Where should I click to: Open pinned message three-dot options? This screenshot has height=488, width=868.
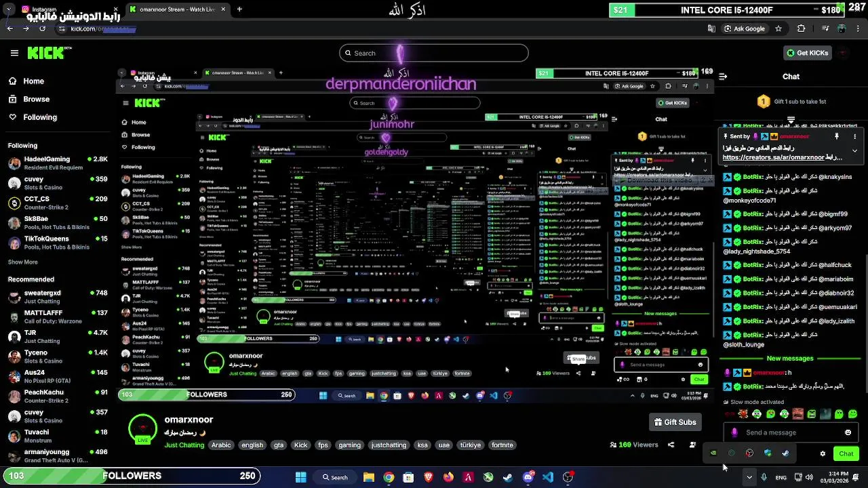[854, 136]
